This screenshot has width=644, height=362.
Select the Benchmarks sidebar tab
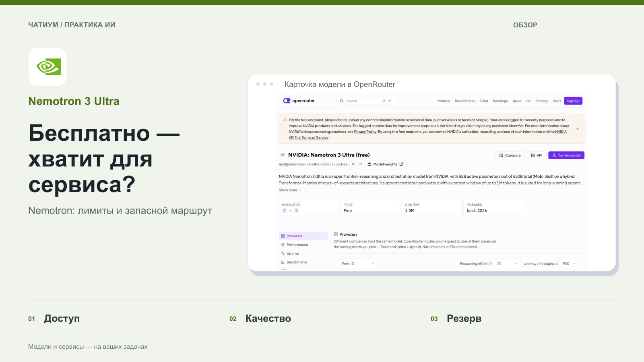click(x=303, y=262)
